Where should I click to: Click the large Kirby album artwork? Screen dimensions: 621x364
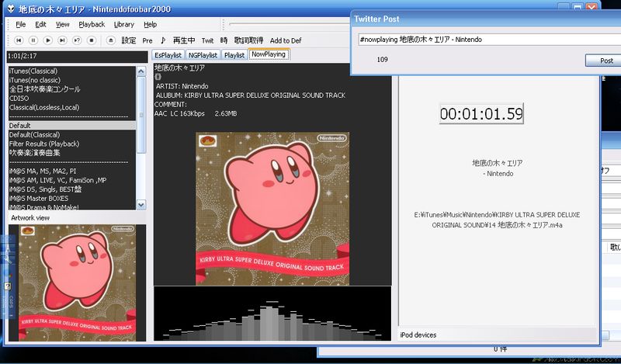pos(272,209)
